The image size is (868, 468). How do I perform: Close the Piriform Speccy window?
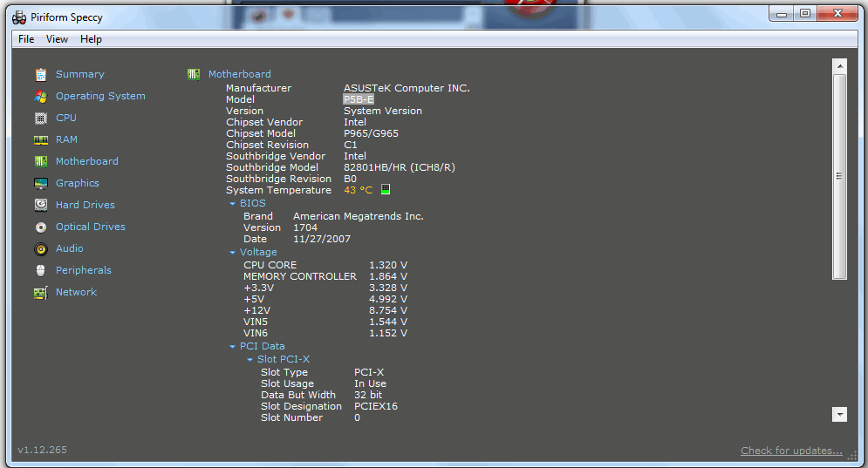tap(837, 15)
